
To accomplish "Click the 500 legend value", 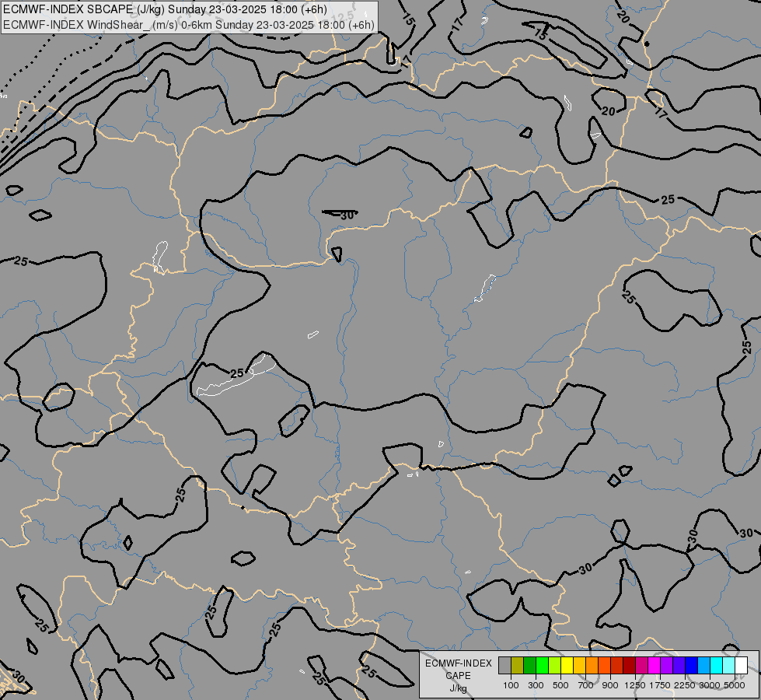I will [560, 685].
